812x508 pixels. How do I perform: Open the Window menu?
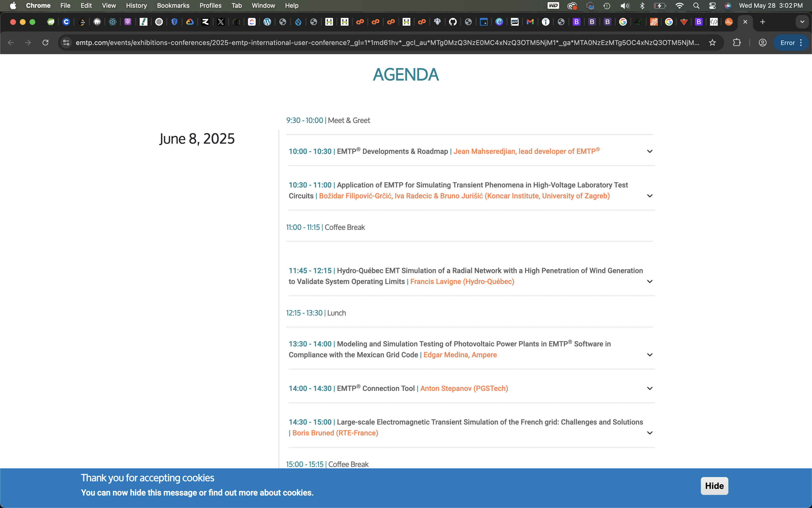(263, 6)
